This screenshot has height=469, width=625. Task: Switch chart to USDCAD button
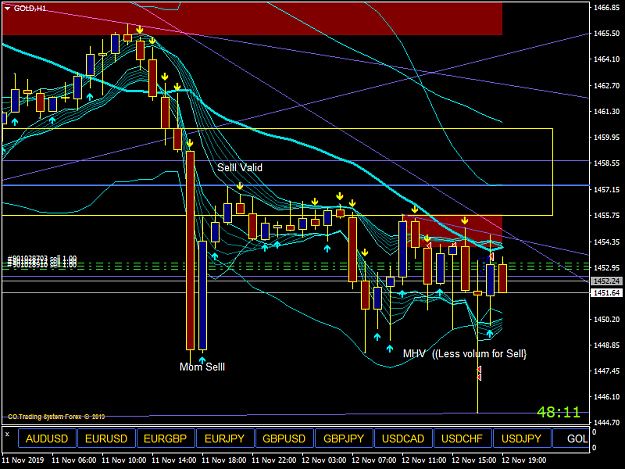click(x=403, y=438)
